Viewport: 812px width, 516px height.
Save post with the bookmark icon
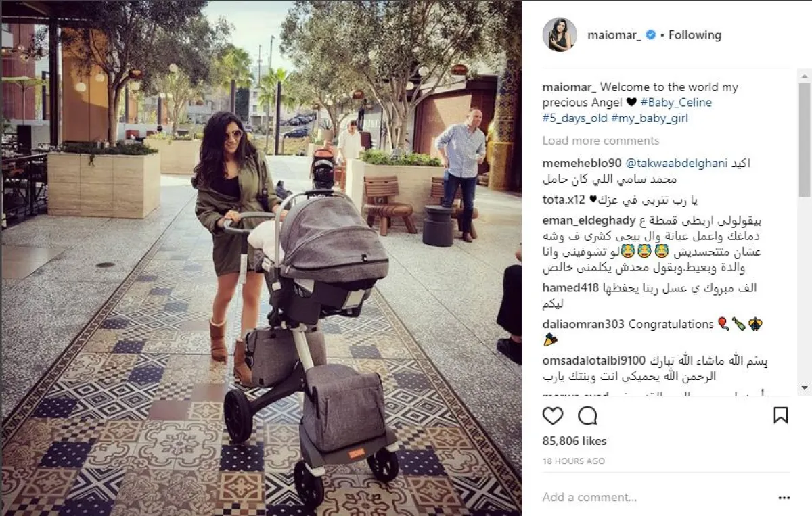(781, 415)
